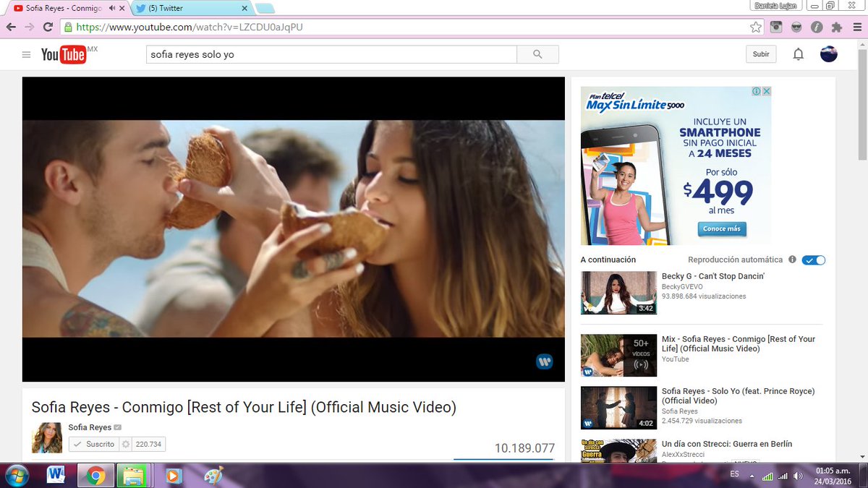Viewport: 868px width, 488px height.
Task: Click Conoce más on the Telcel ad
Action: pos(723,229)
